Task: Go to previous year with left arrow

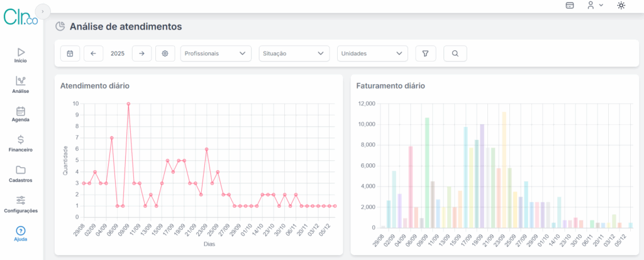Action: pos(93,54)
